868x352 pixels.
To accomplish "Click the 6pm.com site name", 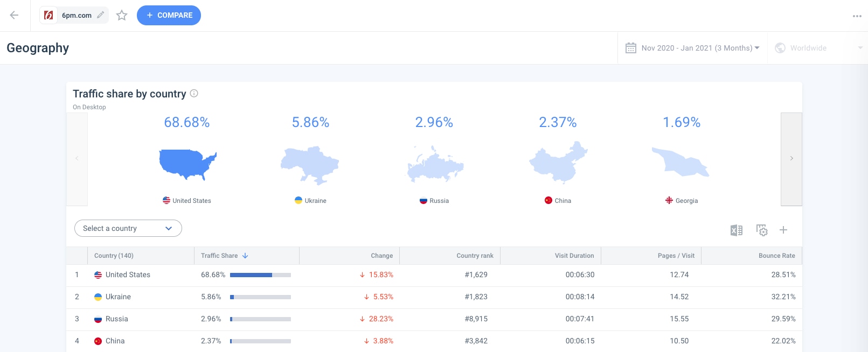I will 77,15.
